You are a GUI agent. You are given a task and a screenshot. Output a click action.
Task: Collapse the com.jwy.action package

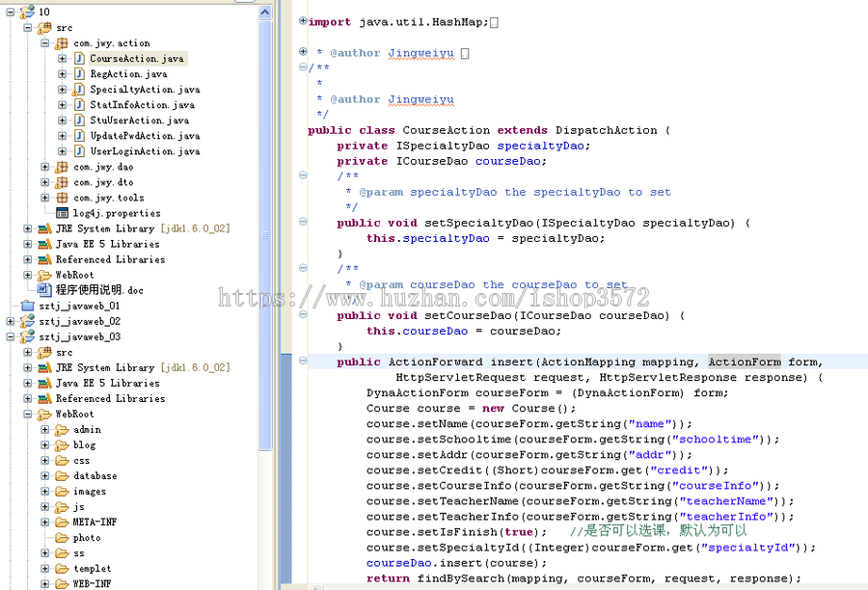pos(44,42)
